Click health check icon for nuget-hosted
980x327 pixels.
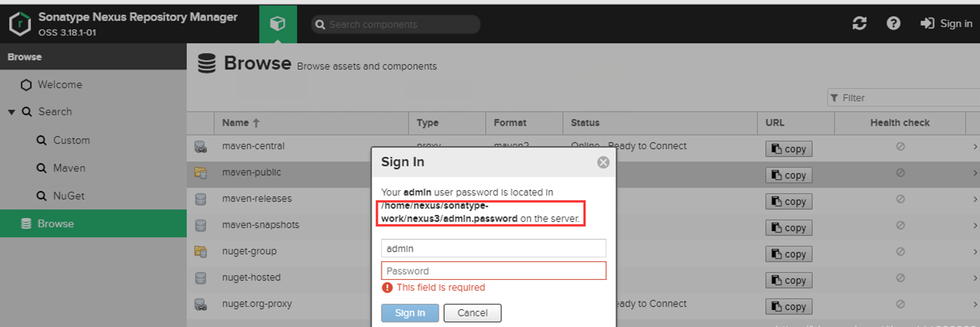coord(900,278)
